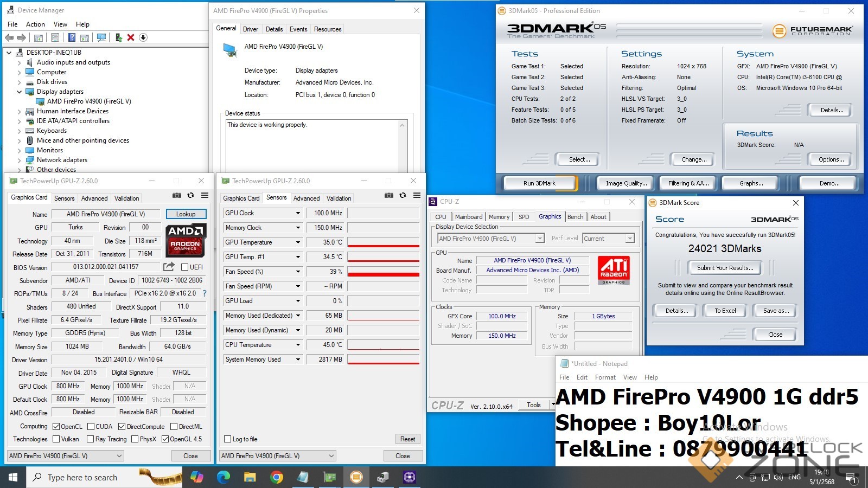Screen dimensions: 868x488
Task: Click the GPU-Z screenshot camera icon
Action: point(177,196)
